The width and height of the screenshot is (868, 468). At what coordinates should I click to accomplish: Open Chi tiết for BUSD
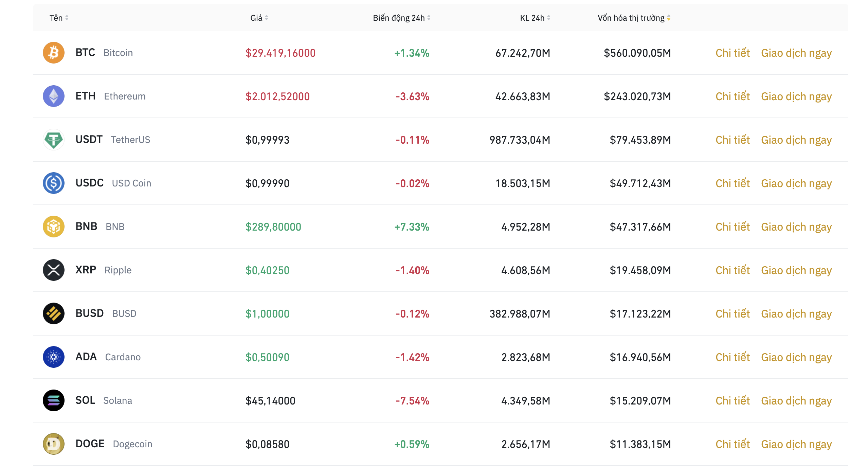[733, 314]
